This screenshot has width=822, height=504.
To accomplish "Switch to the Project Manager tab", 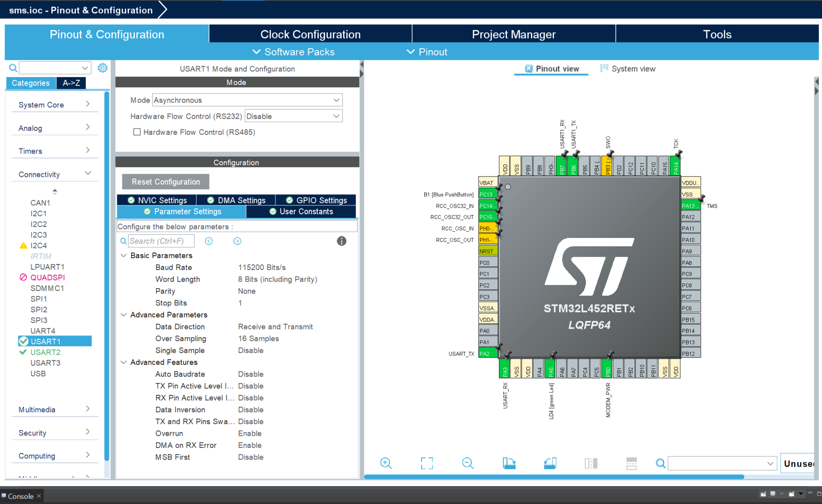I will point(514,34).
